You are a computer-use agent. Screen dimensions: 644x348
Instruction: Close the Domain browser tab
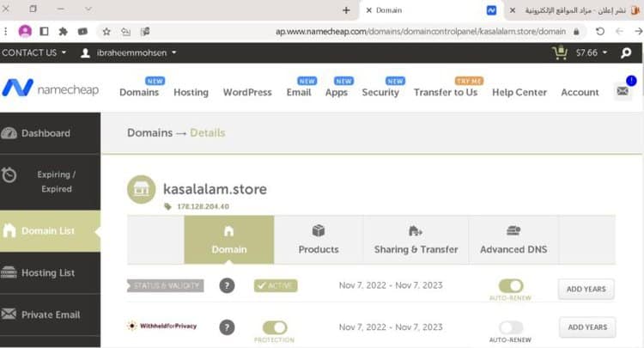click(x=369, y=10)
